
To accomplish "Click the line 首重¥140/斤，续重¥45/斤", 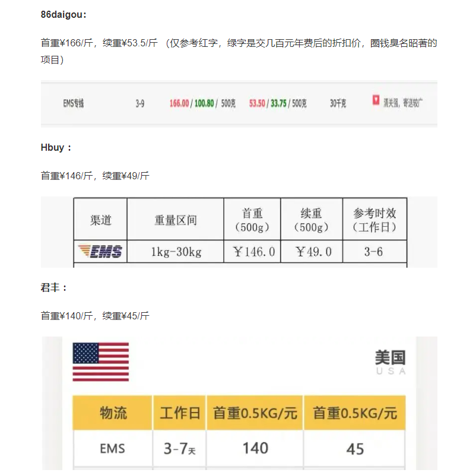I will pyautogui.click(x=95, y=316).
